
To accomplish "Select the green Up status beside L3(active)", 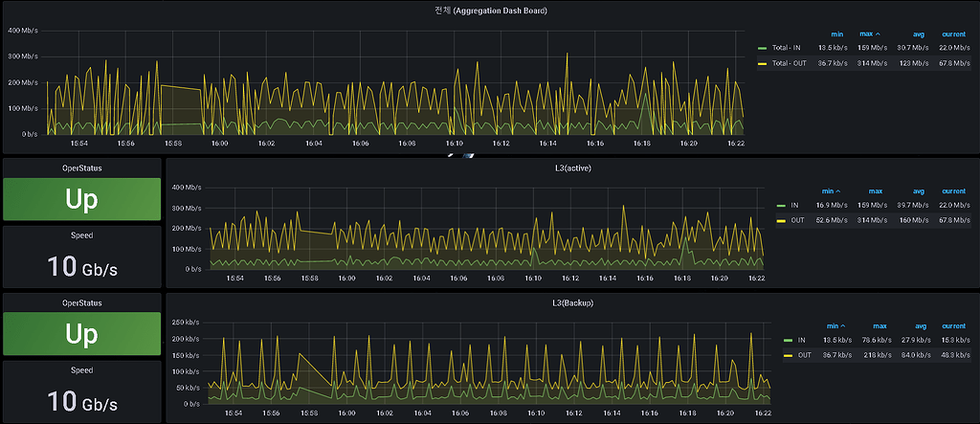I will tap(82, 199).
